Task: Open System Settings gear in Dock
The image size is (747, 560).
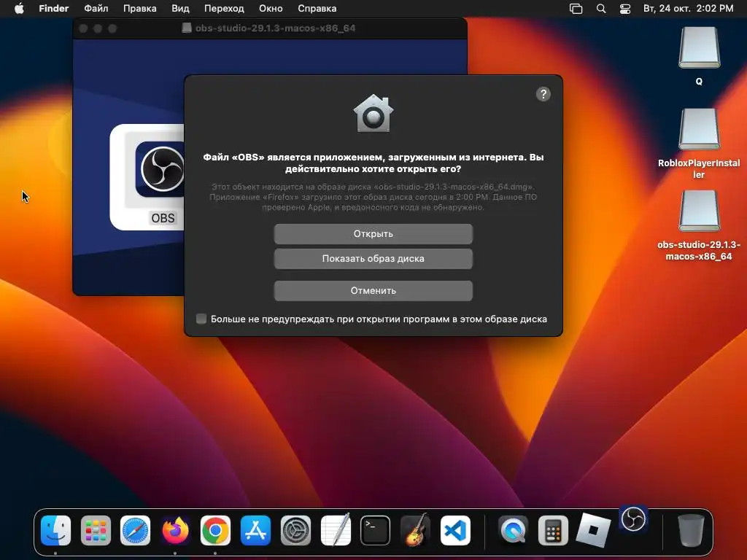Action: point(295,531)
